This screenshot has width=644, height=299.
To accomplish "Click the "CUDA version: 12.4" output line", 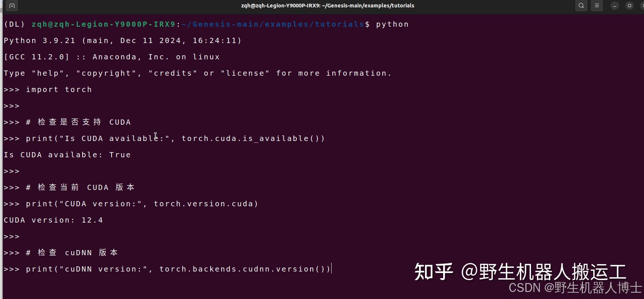I will (x=53, y=220).
